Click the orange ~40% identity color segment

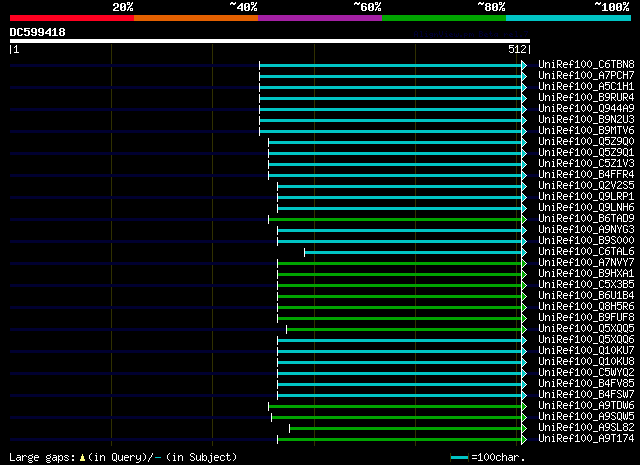coord(196,18)
